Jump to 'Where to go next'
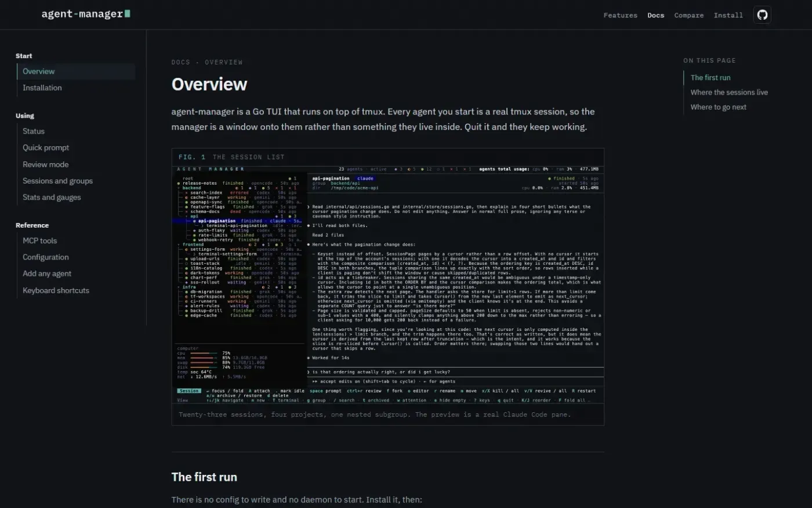The image size is (812, 508). coord(718,107)
